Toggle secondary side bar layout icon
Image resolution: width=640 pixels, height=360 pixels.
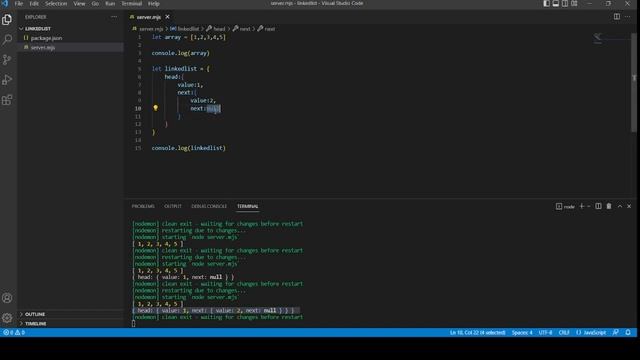[565, 4]
